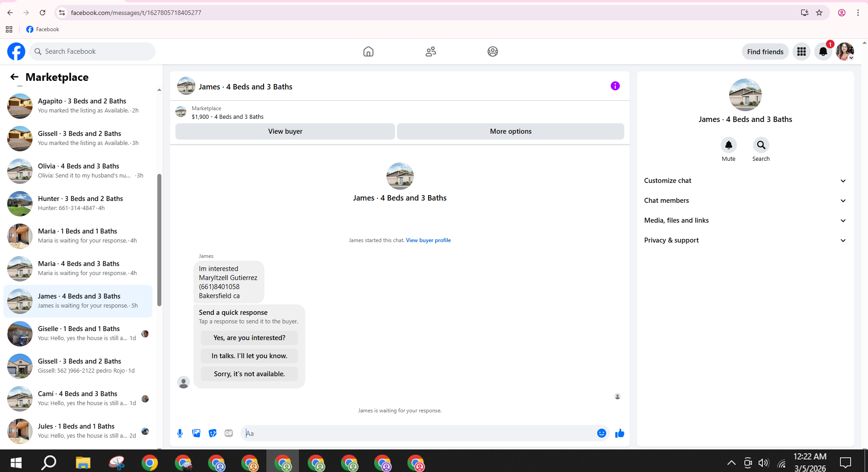This screenshot has height=472, width=868.
Task: Open Chrome's three-dot menu
Action: (858, 13)
